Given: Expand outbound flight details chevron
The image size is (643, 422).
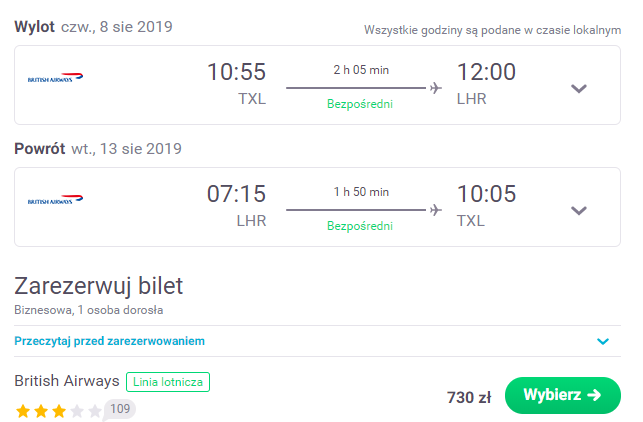Looking at the screenshot, I should point(579,88).
